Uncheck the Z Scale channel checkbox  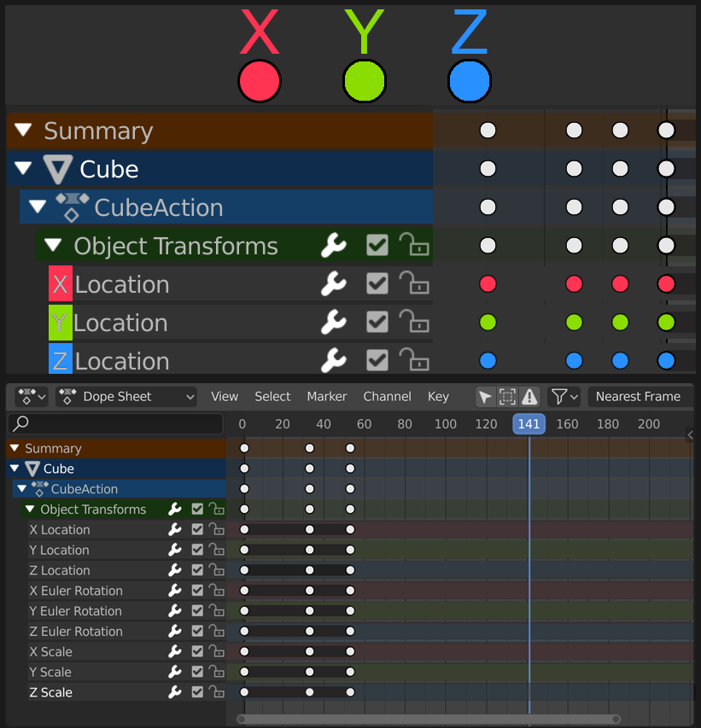tap(197, 692)
